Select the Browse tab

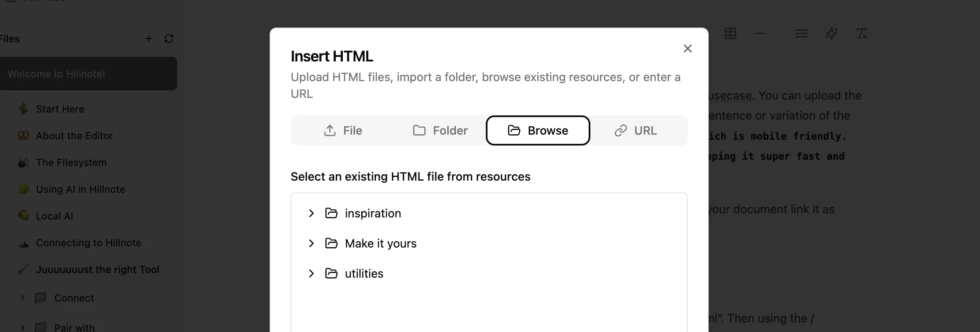coord(538,131)
